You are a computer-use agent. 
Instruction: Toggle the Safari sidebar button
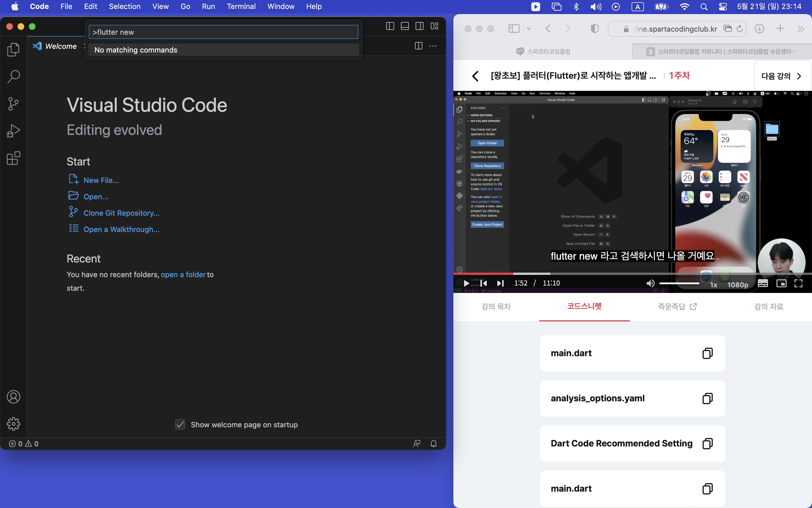(x=514, y=29)
